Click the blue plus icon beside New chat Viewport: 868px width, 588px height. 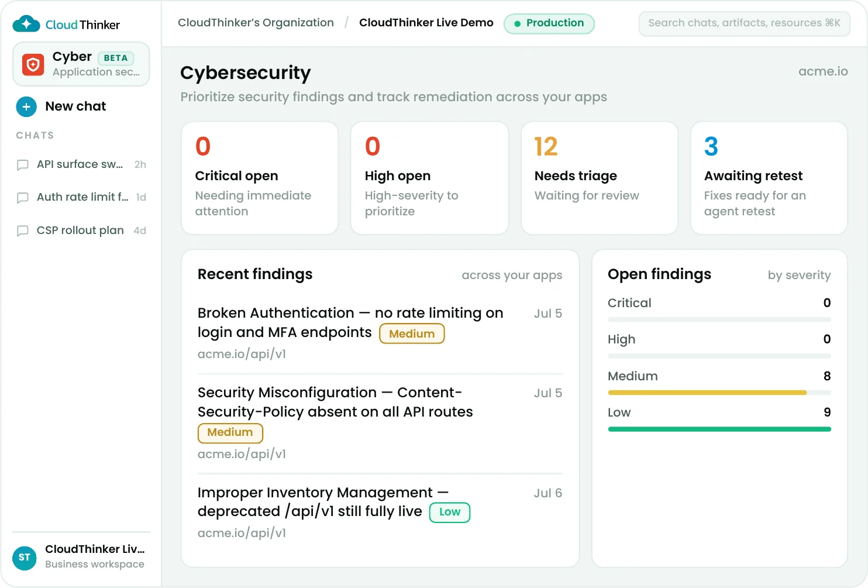[x=26, y=106]
